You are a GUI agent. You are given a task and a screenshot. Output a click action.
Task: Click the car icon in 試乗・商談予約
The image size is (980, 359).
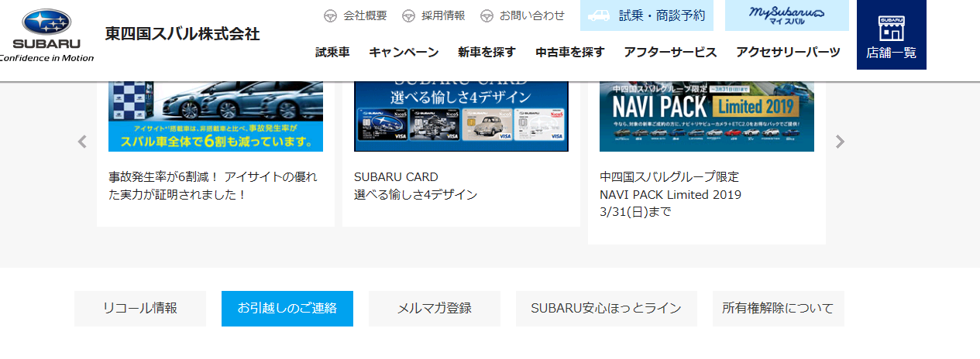[600, 15]
